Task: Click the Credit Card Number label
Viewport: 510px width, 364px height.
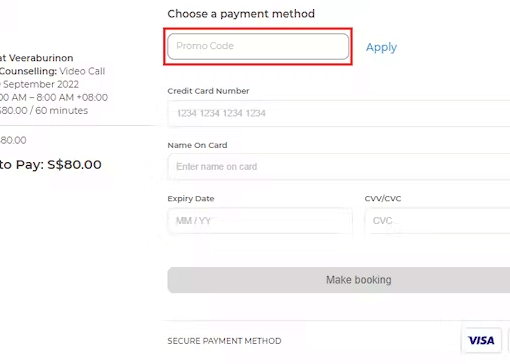Action: 208,91
